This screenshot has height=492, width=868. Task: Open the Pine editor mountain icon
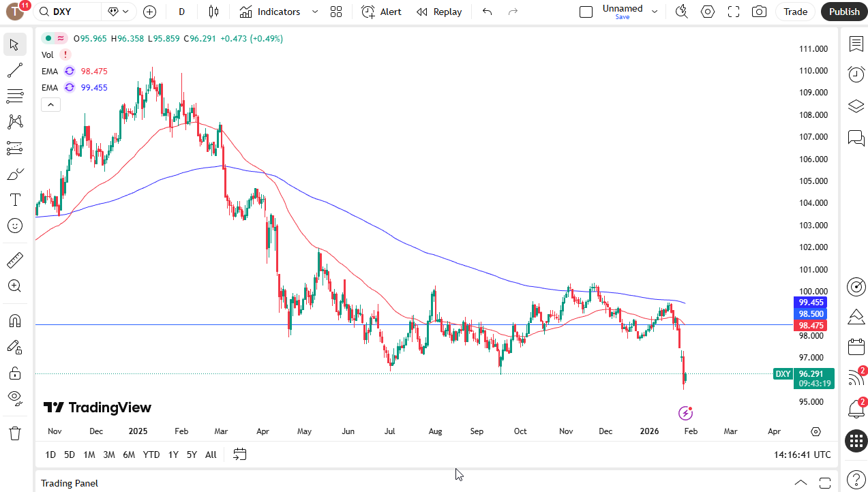(856, 316)
